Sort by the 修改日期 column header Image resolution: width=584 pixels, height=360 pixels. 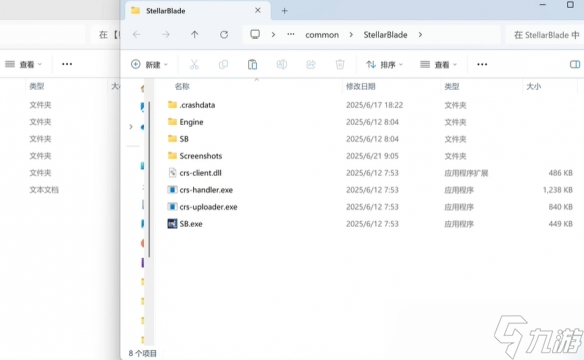(361, 86)
